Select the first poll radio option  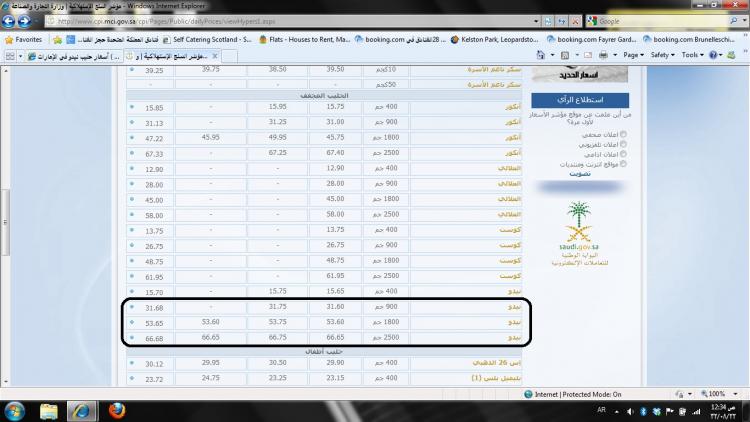coord(624,133)
